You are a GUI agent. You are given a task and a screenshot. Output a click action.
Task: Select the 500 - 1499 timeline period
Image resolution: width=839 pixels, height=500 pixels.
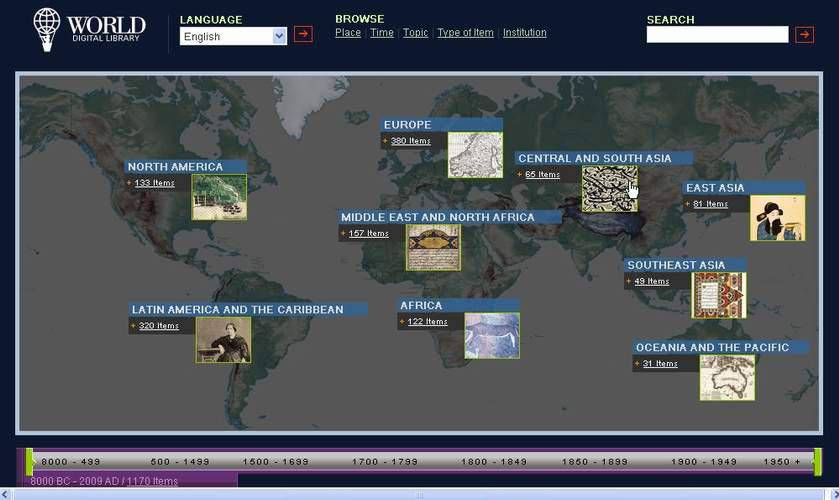[x=180, y=461]
